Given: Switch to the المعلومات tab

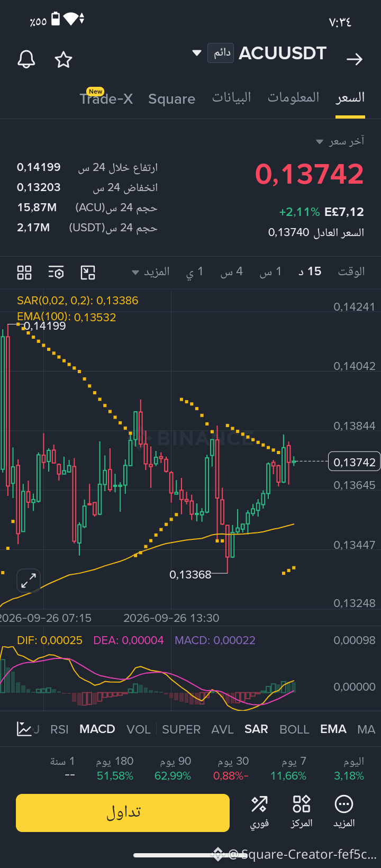Looking at the screenshot, I should pos(293,97).
